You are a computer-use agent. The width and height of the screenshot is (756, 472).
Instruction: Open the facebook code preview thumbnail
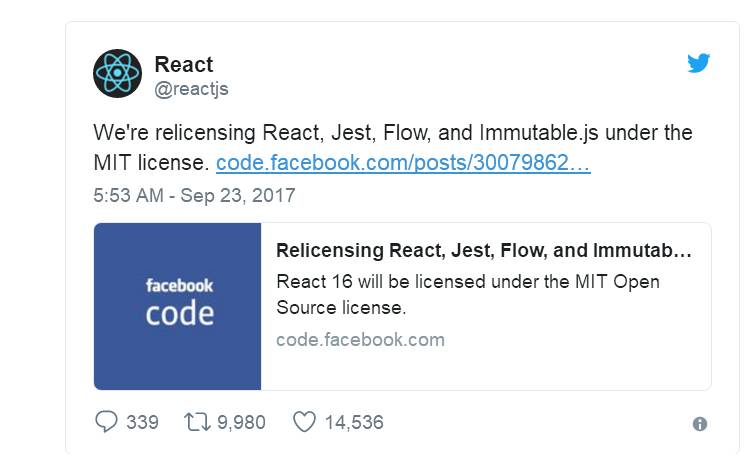(178, 306)
